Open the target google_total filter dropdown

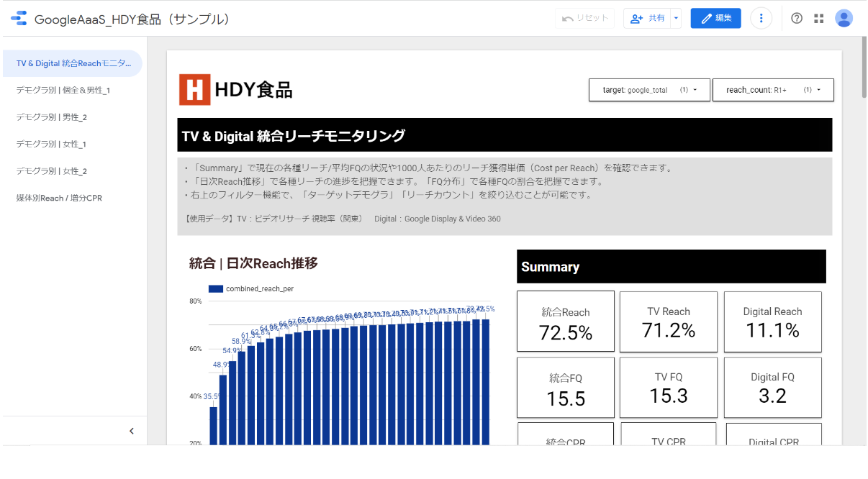(649, 90)
